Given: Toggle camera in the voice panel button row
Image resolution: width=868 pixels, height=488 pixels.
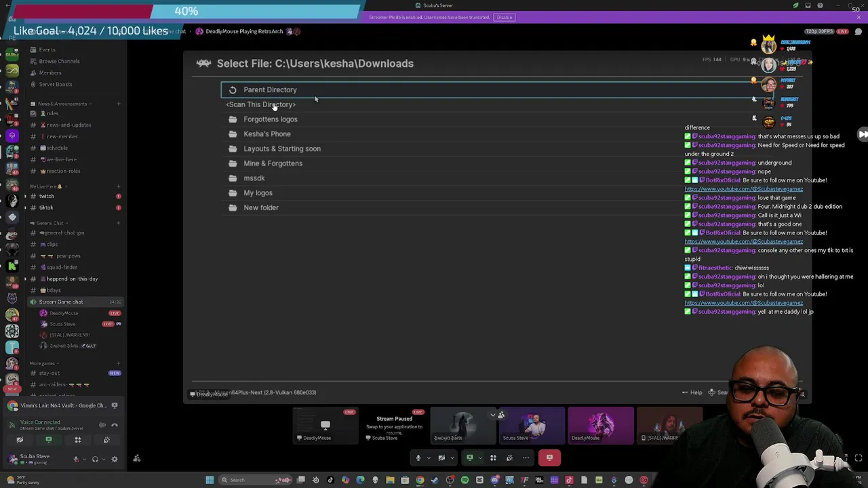Looking at the screenshot, I should (x=20, y=440).
